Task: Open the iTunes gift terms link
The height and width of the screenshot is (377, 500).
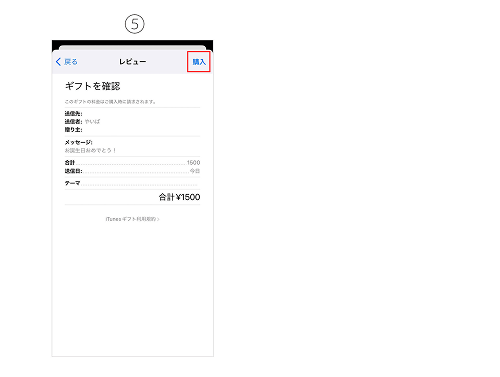Action: [132, 219]
